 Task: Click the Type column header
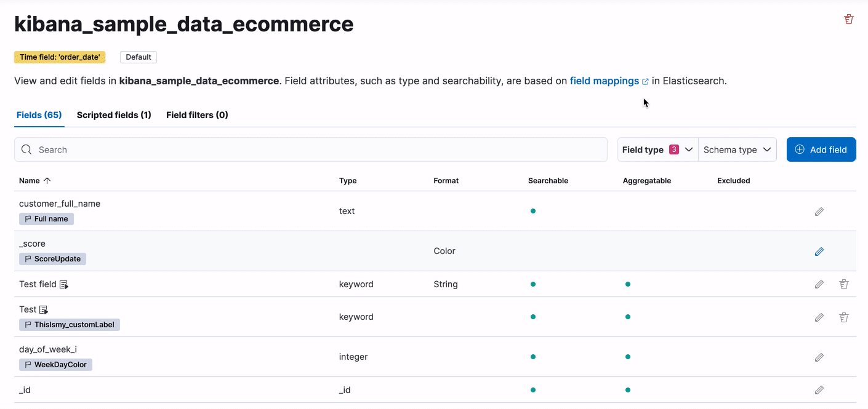click(348, 181)
